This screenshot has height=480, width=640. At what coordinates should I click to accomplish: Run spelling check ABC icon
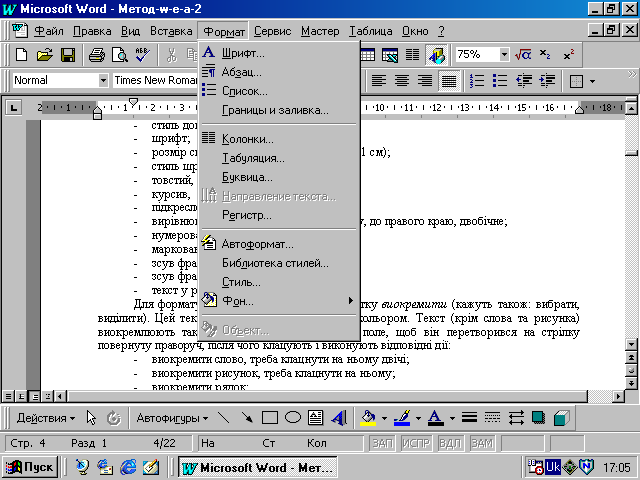[143, 54]
